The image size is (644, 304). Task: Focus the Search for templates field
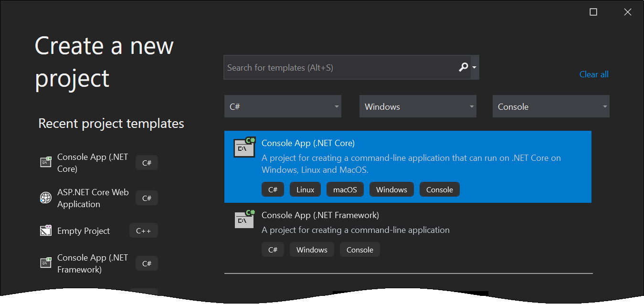[x=339, y=68]
